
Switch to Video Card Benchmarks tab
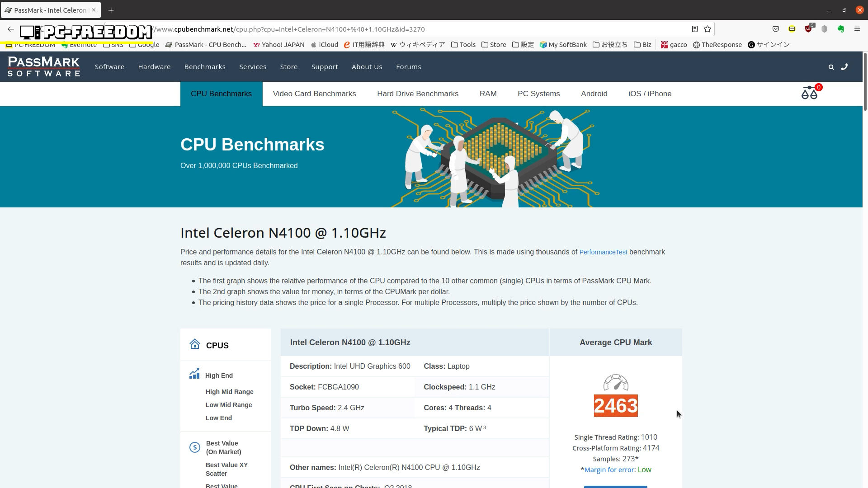click(314, 94)
